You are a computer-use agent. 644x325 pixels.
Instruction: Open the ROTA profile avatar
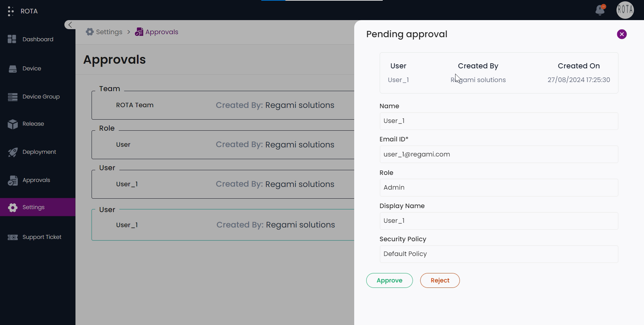(x=625, y=10)
